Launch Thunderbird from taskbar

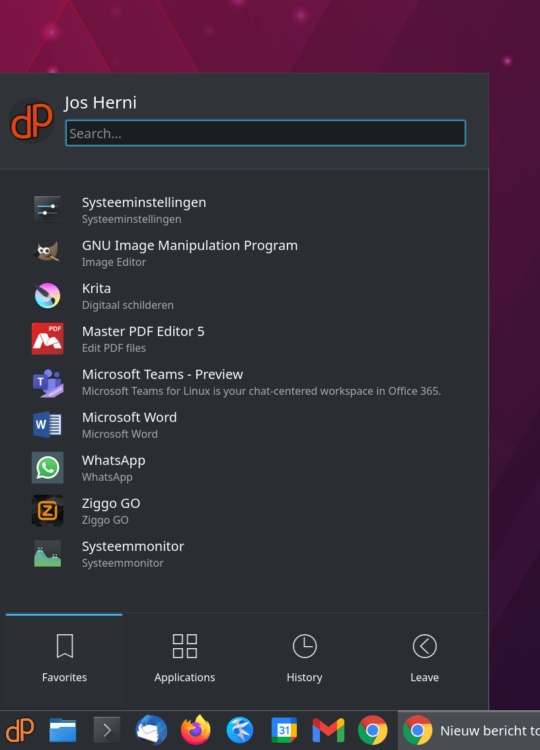tap(151, 730)
